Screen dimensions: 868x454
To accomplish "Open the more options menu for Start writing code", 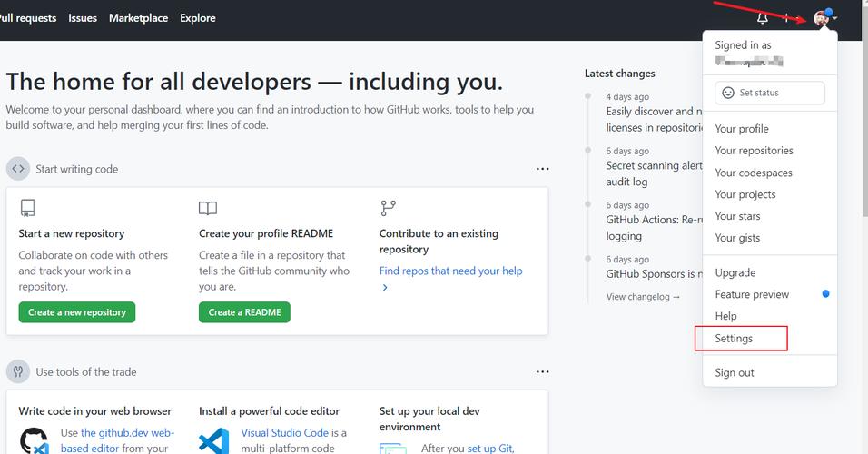I will click(x=543, y=169).
